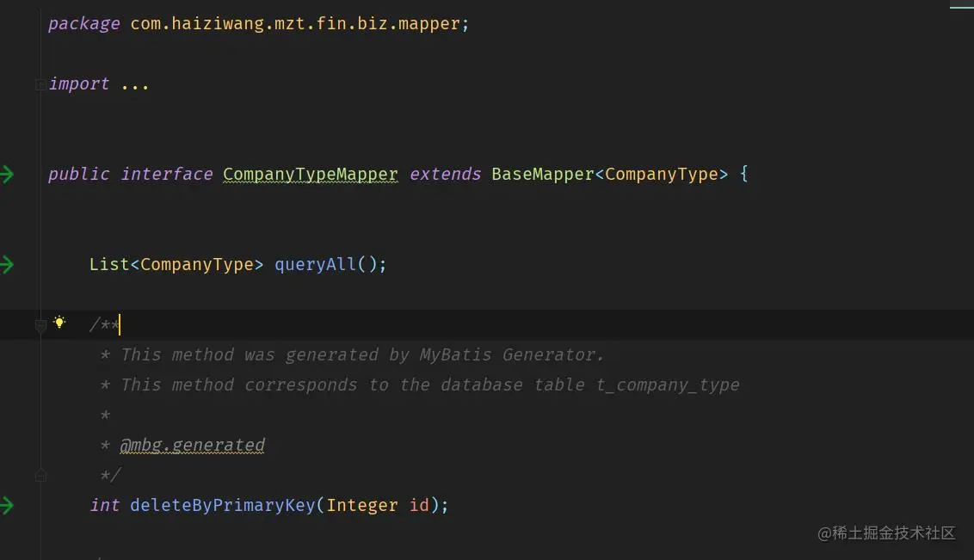Collapse the Javadoc comment at its opening marker
974x560 pixels.
pos(40,324)
